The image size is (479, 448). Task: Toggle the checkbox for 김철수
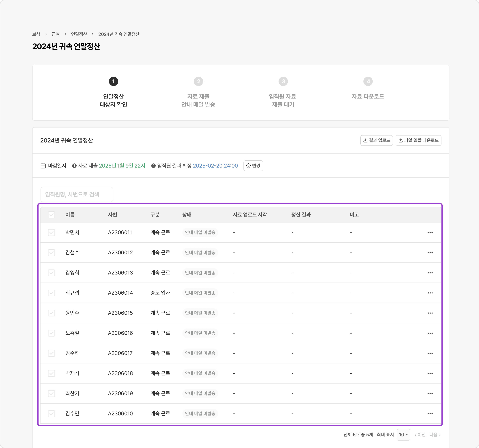[x=51, y=253]
